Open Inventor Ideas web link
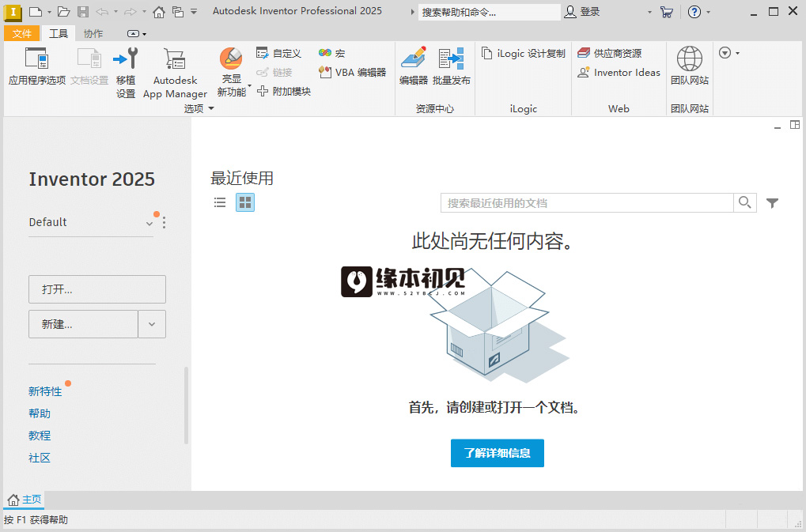This screenshot has height=532, width=806. coord(619,73)
